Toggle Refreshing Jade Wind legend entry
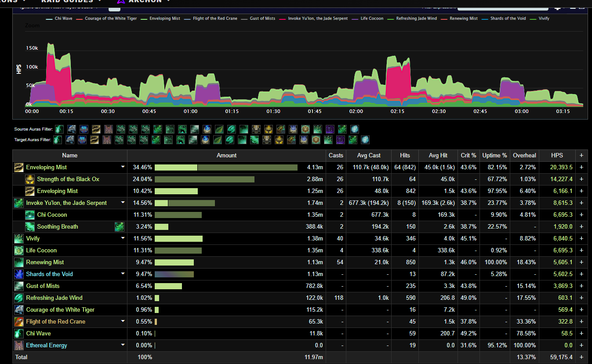 (x=411, y=18)
